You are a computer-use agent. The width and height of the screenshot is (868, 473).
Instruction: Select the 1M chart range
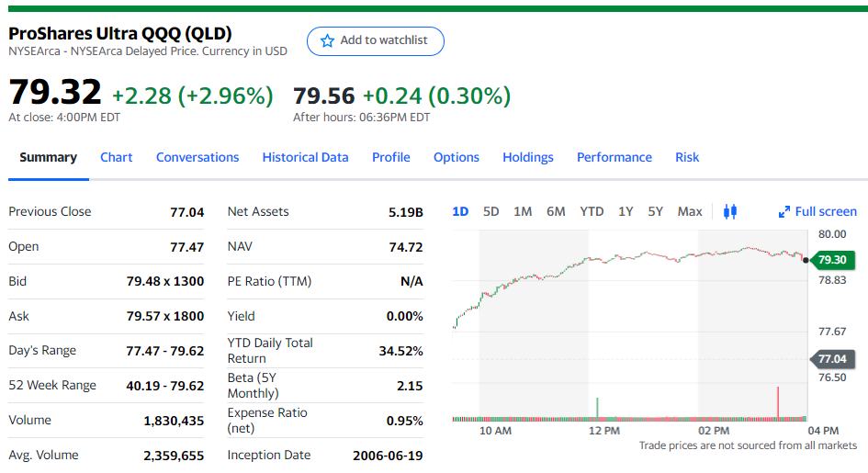coord(523,212)
